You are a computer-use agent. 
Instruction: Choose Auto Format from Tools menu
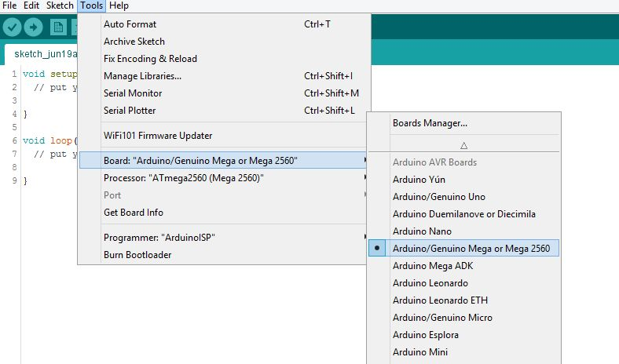tap(224, 24)
